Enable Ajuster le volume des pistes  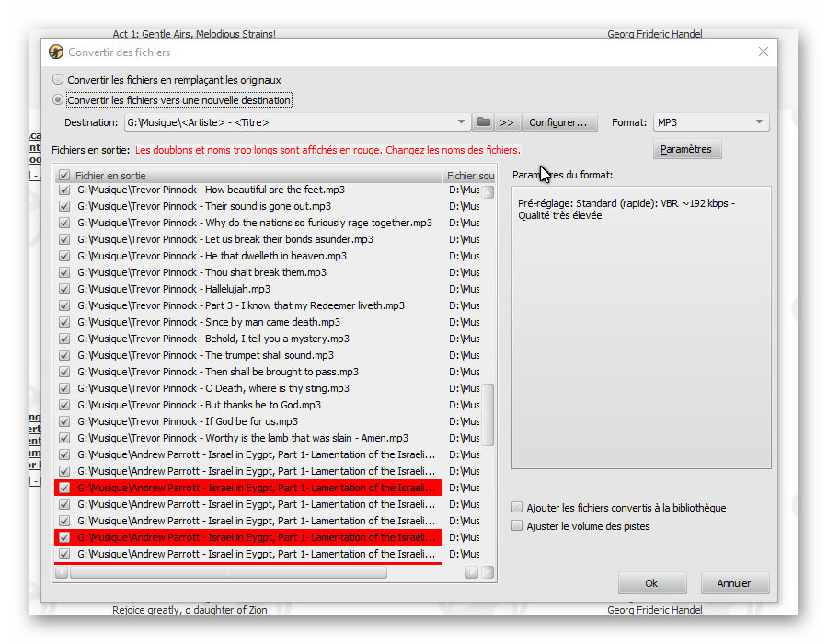[x=517, y=526]
